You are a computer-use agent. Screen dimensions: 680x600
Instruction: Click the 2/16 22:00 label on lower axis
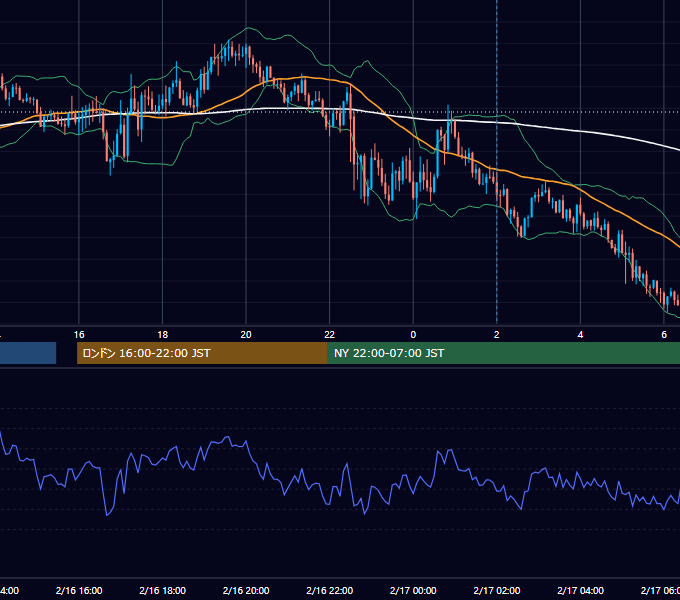(330, 590)
